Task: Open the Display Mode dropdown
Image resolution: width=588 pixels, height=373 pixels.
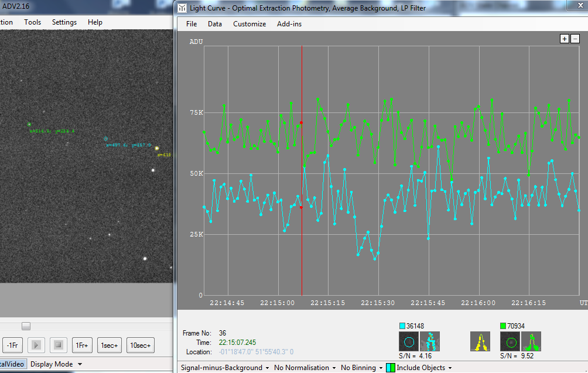Action: click(56, 364)
